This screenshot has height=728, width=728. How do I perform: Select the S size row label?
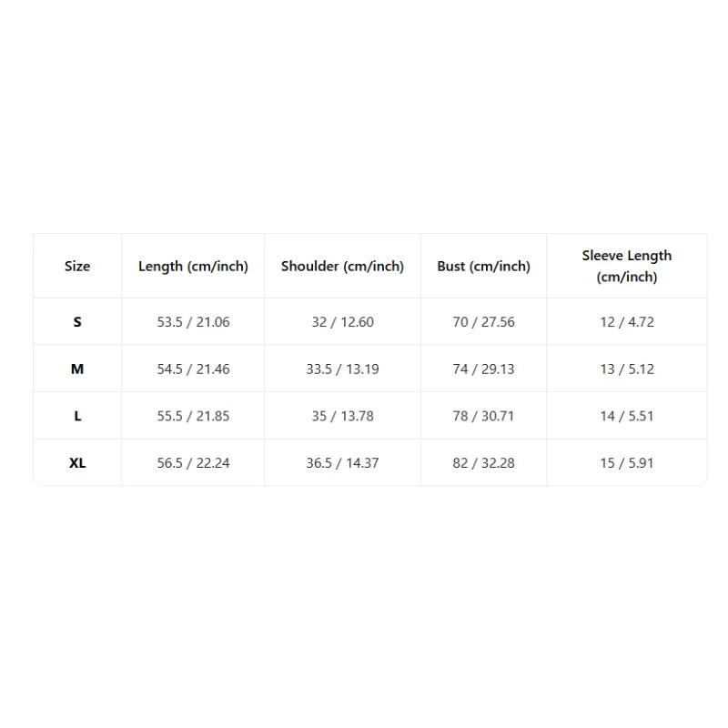tap(77, 322)
